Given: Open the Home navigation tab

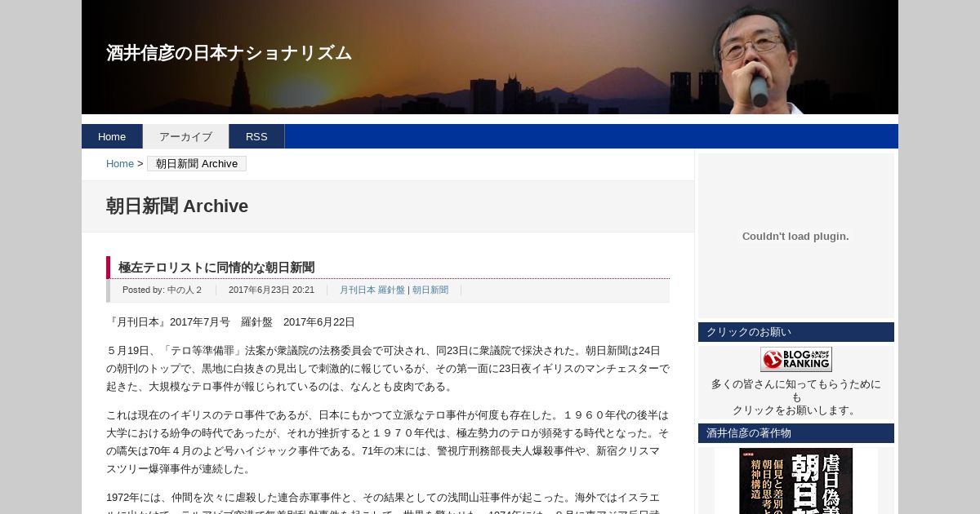Looking at the screenshot, I should point(112,136).
